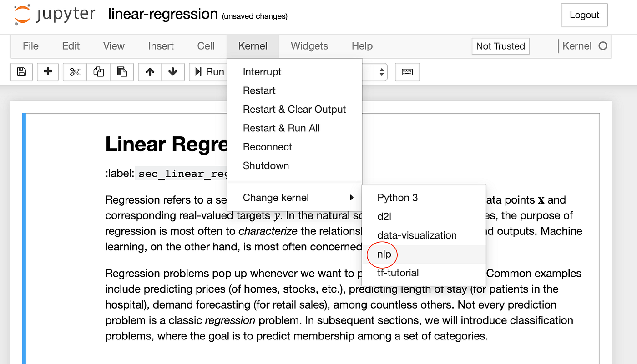Click the Not Trusted button

[500, 46]
